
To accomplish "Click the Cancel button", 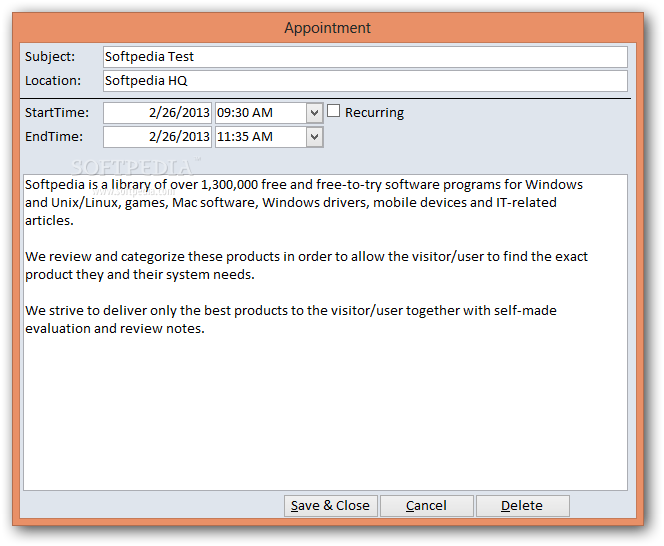I will tap(426, 506).
